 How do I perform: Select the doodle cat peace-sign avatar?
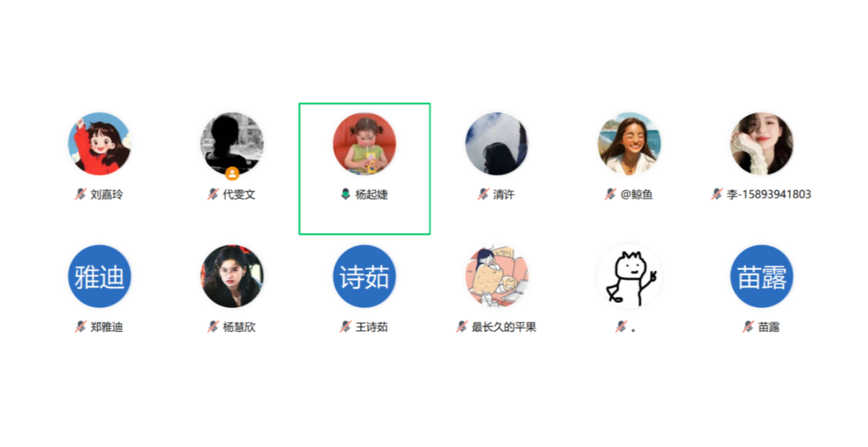pyautogui.click(x=629, y=277)
